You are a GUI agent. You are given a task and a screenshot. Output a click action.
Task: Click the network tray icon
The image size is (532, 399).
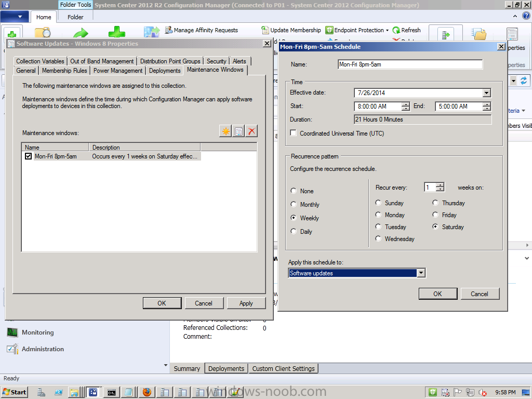tap(470, 393)
